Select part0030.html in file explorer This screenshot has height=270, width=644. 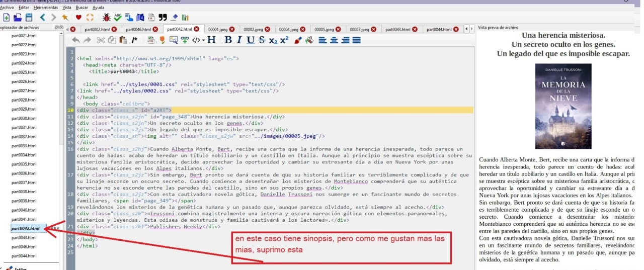coord(24,118)
